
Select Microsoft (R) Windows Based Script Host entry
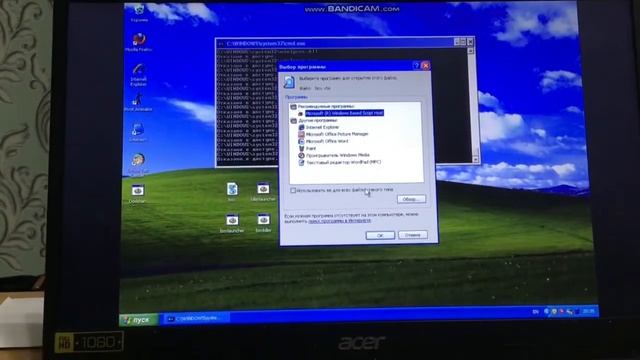click(x=344, y=113)
